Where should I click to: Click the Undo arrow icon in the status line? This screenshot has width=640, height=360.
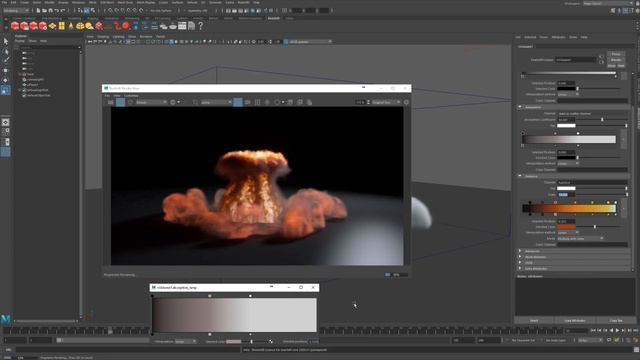tap(57, 11)
